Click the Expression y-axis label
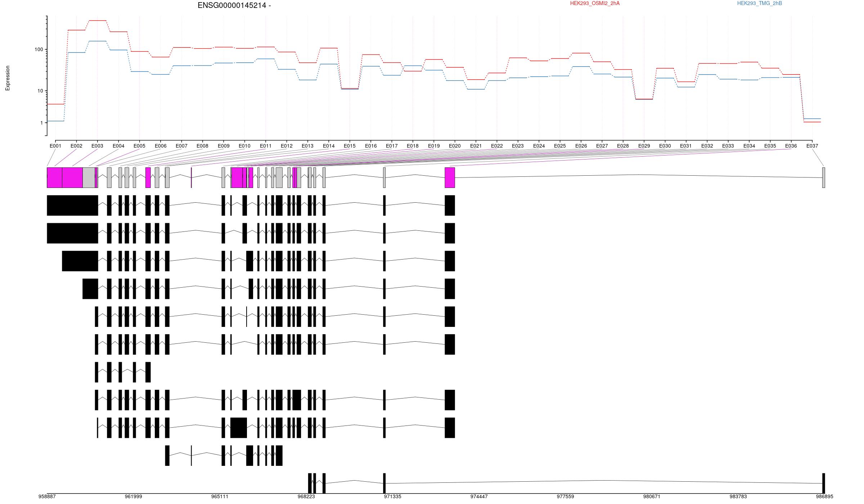Viewport: 864px width, 504px height. pyautogui.click(x=8, y=78)
